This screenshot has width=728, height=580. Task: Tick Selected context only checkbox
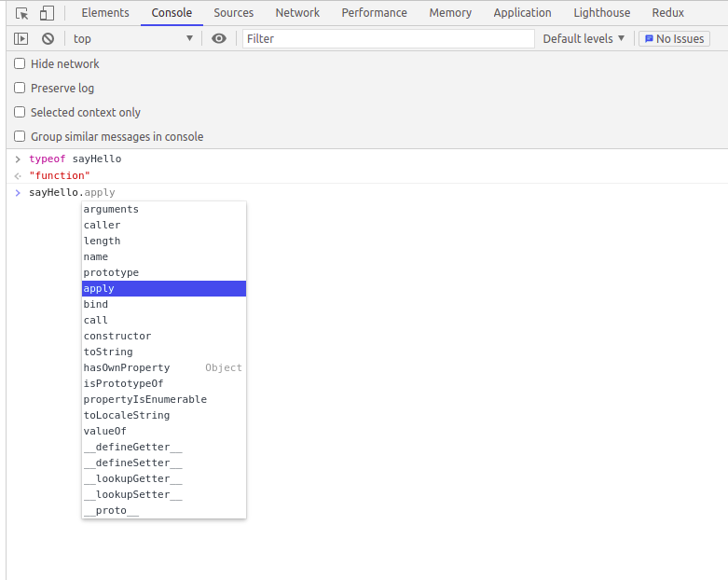[x=20, y=112]
